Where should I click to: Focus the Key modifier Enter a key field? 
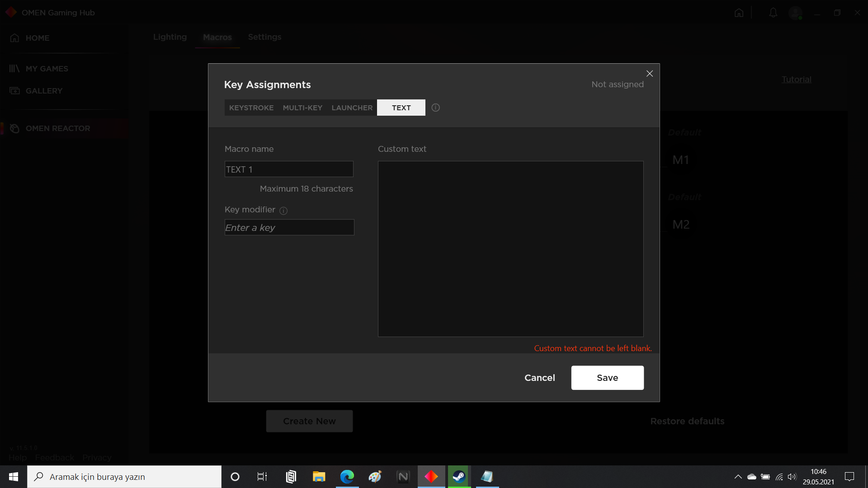[x=289, y=227]
